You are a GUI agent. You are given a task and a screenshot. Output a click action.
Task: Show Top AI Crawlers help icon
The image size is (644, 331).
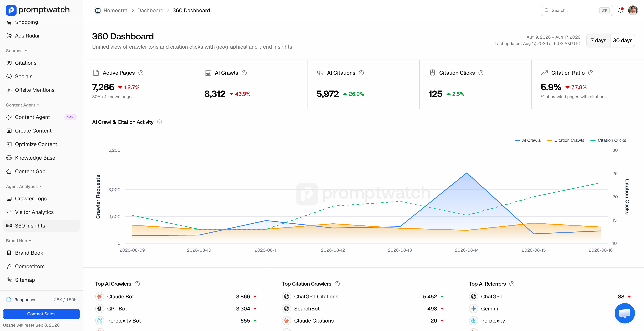click(x=137, y=284)
